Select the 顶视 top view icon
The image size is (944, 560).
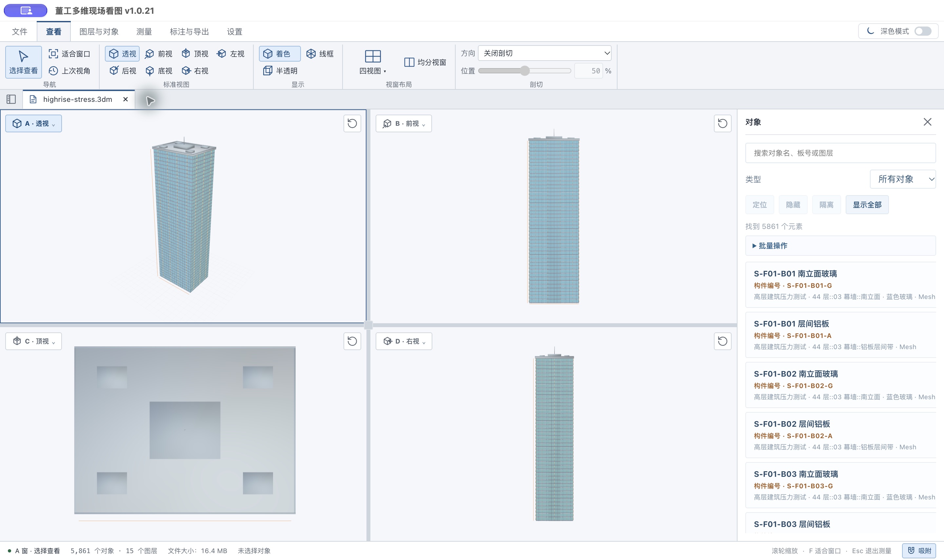pyautogui.click(x=186, y=54)
